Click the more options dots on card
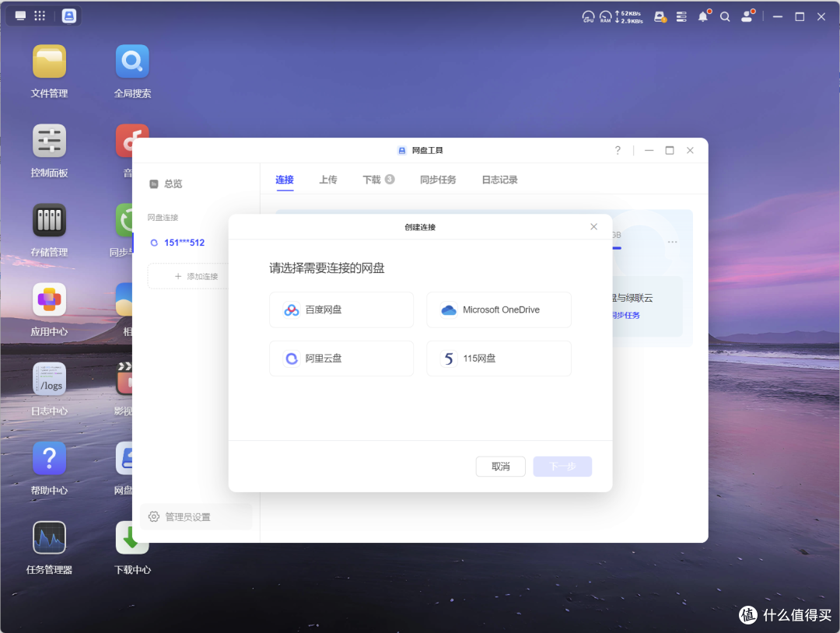 coord(672,242)
